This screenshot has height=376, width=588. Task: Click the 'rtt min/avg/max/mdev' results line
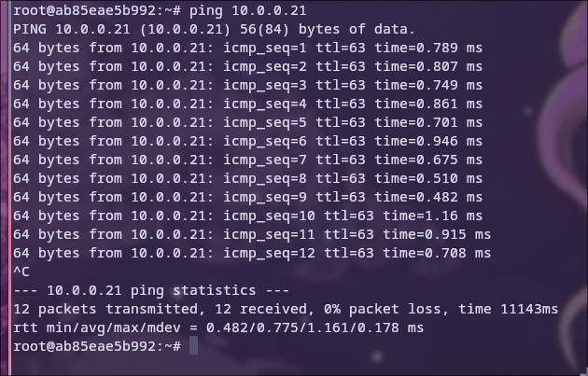(217, 327)
